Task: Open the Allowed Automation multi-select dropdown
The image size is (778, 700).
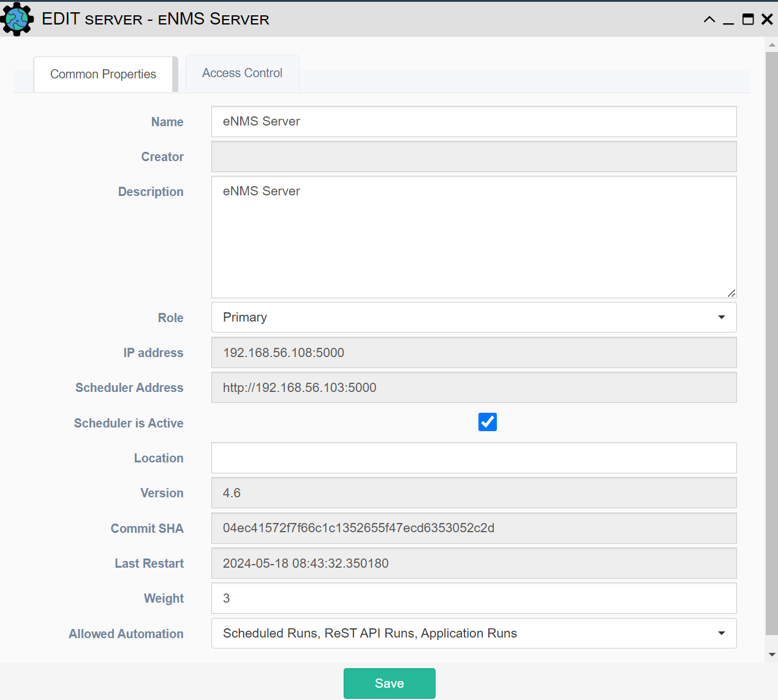Action: (x=474, y=633)
